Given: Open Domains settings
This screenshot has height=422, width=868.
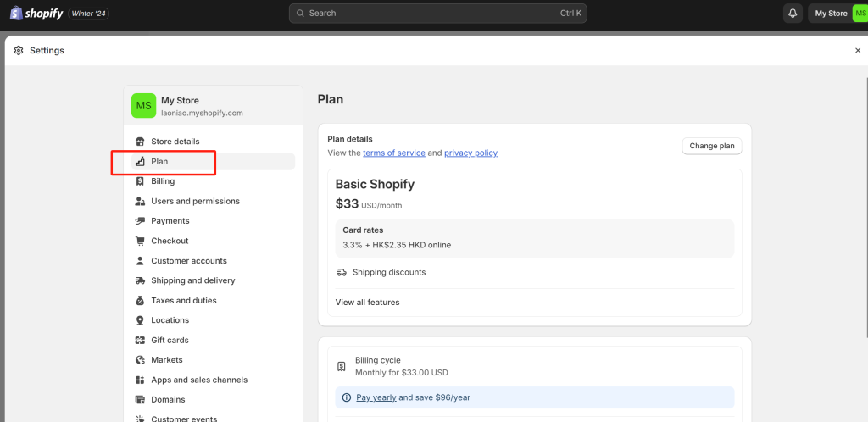Looking at the screenshot, I should pyautogui.click(x=213, y=399).
